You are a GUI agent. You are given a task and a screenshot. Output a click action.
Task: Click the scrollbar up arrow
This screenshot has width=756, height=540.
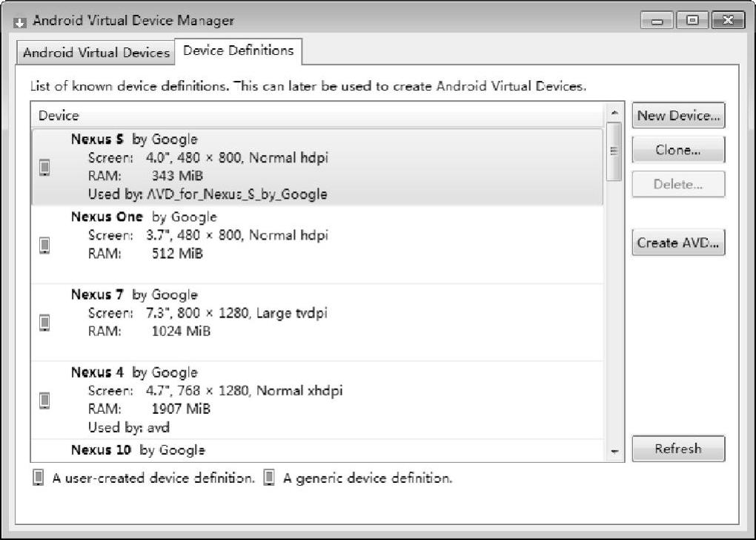[x=614, y=113]
